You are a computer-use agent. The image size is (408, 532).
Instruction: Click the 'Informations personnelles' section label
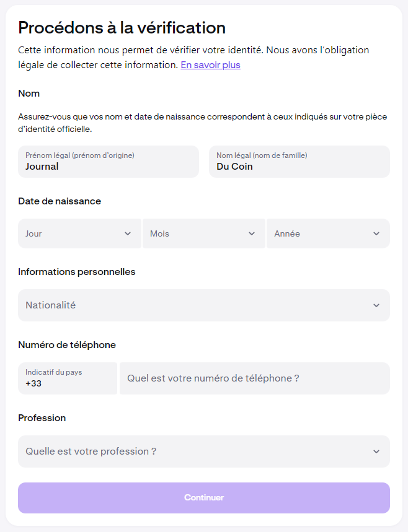coord(76,272)
